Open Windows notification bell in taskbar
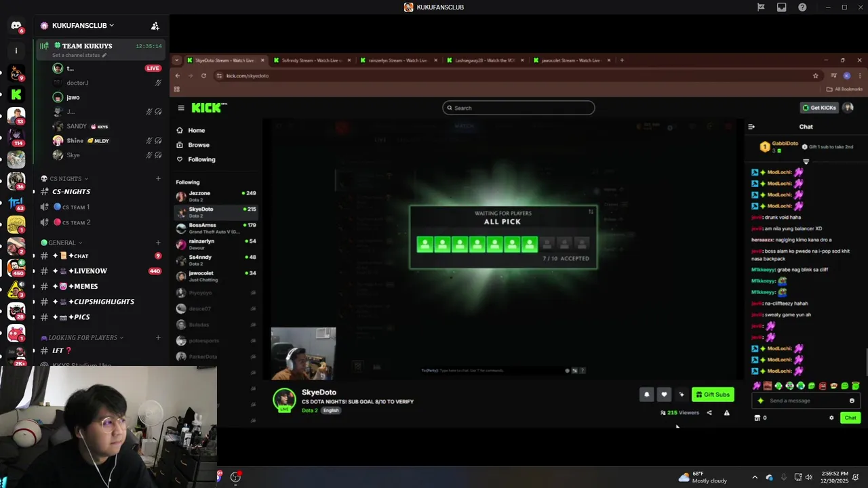Viewport: 868px width, 488px height. tap(854, 477)
